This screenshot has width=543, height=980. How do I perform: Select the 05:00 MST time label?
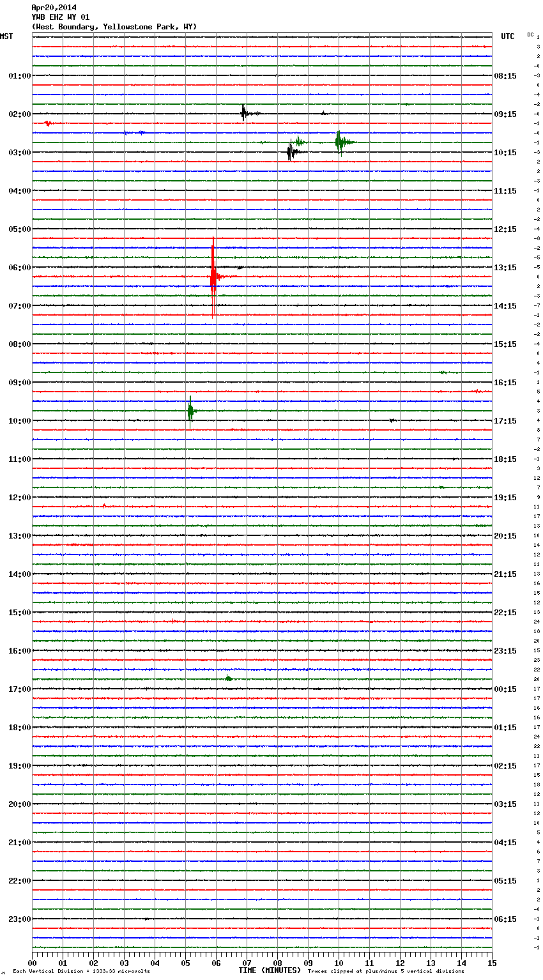20,229
